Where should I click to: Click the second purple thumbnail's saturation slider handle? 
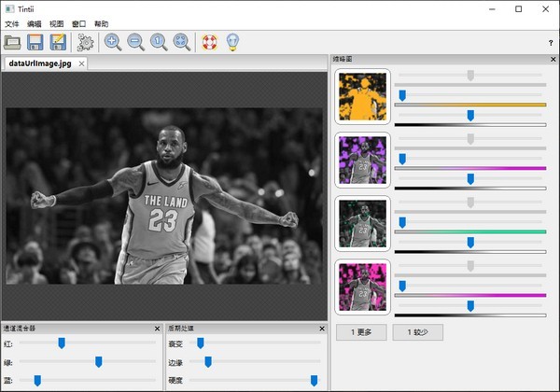[x=402, y=159]
